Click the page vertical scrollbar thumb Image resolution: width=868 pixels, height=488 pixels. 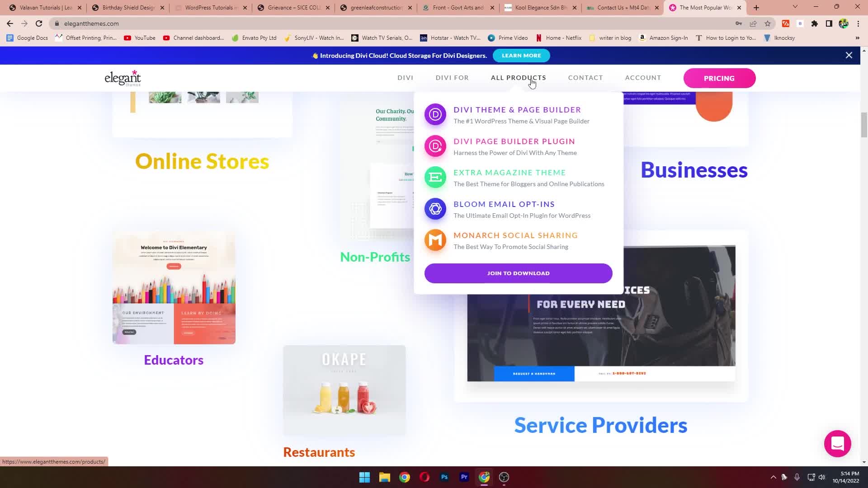[x=864, y=125]
